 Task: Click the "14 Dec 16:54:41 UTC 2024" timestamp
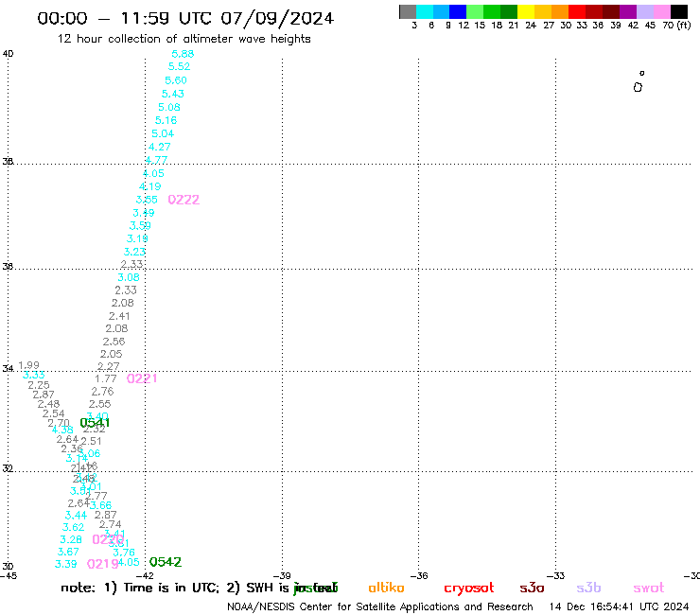[620, 606]
